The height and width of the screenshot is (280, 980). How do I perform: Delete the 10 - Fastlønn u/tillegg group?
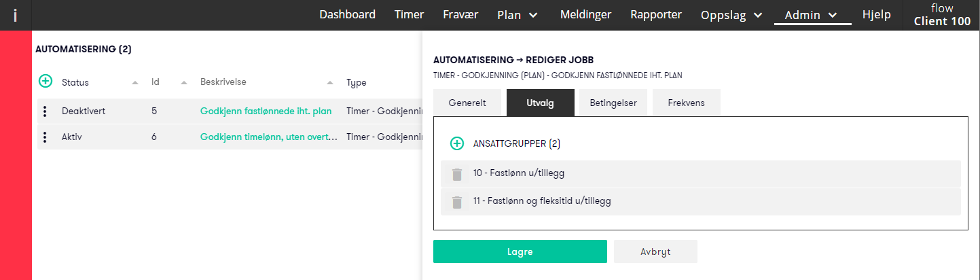(x=457, y=174)
